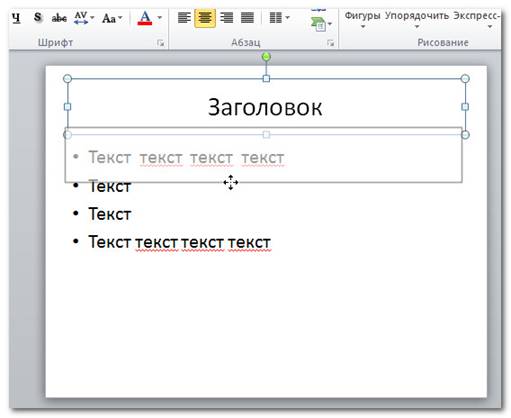The width and height of the screenshot is (511, 418).
Task: Open character spacing AV dropdown
Action: tap(84, 18)
